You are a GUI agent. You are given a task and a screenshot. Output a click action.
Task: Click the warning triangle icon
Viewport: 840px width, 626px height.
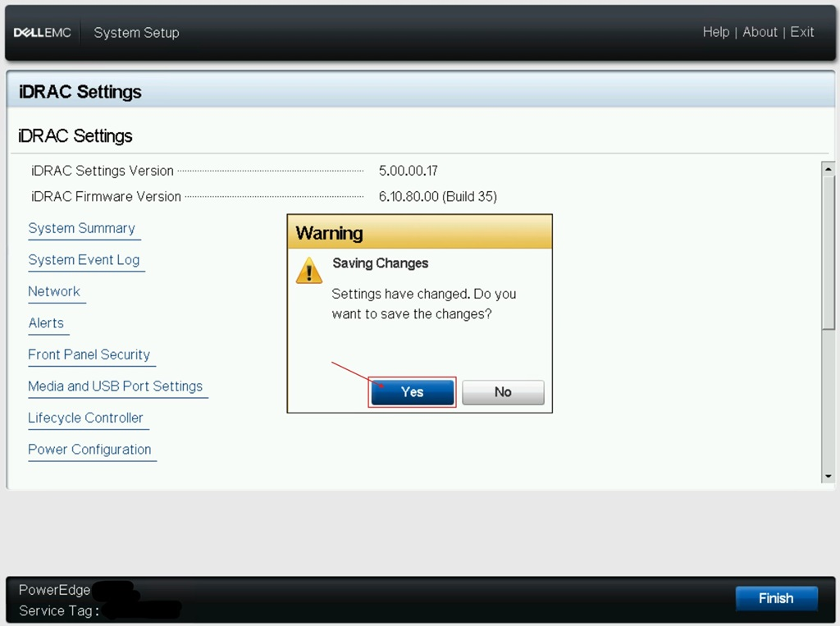pyautogui.click(x=309, y=270)
